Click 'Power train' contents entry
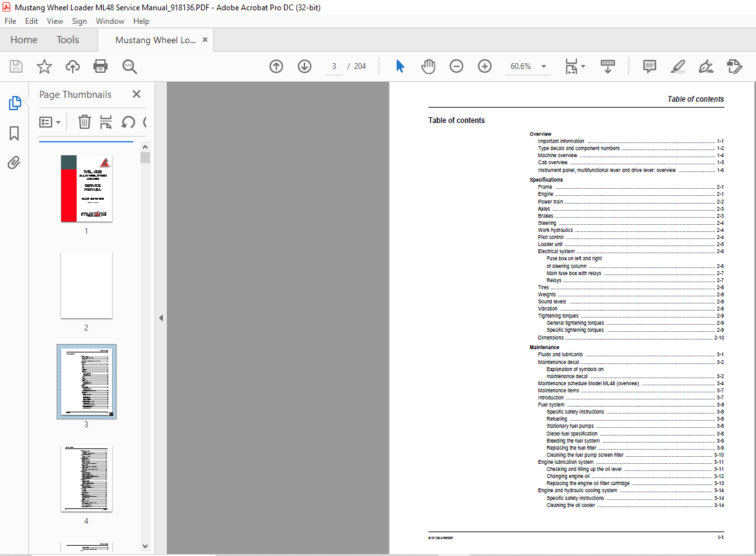 click(550, 202)
